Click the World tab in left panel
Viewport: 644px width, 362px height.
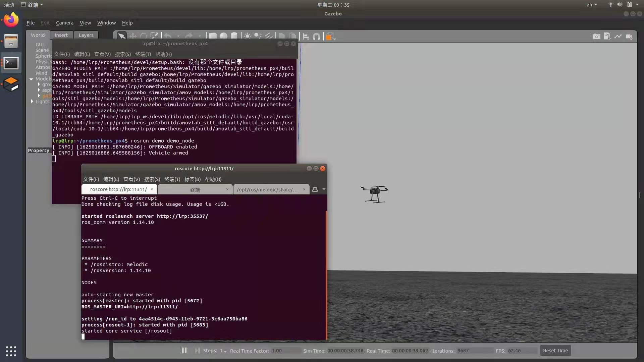[38, 35]
